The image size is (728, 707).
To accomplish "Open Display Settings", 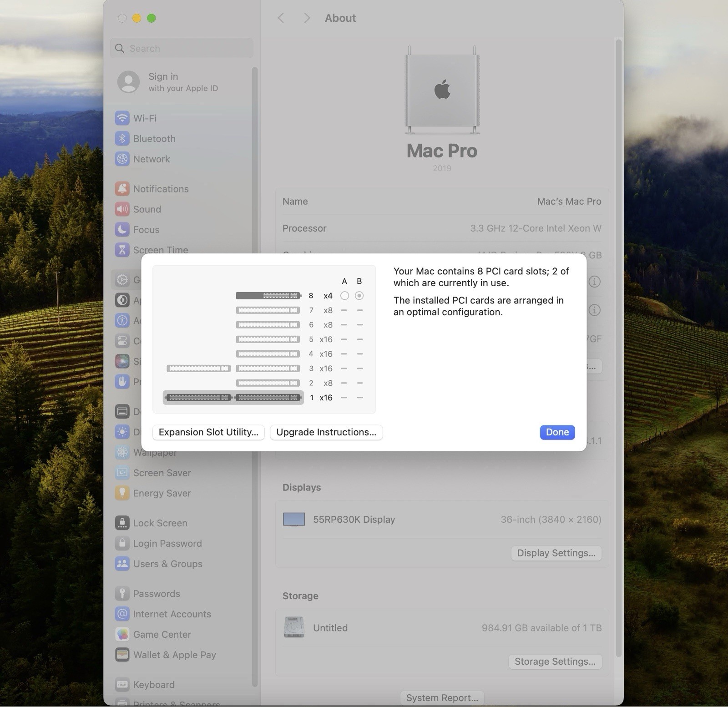I will [x=556, y=553].
